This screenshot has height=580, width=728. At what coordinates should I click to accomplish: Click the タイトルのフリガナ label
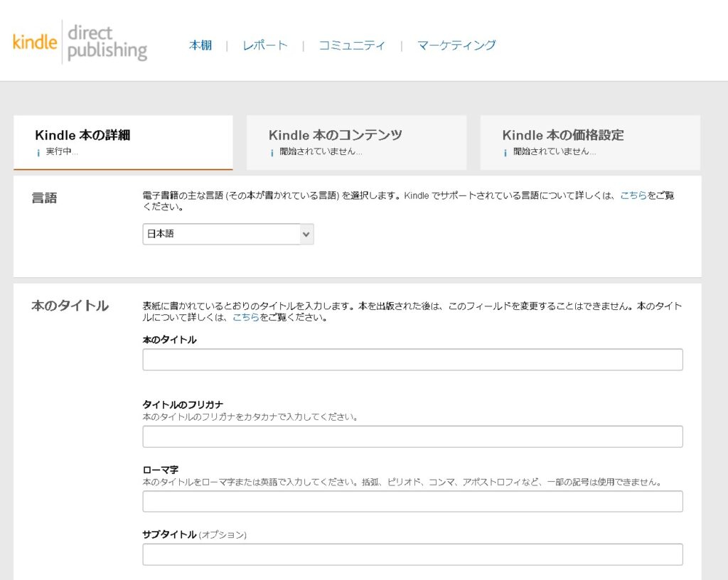[183, 404]
